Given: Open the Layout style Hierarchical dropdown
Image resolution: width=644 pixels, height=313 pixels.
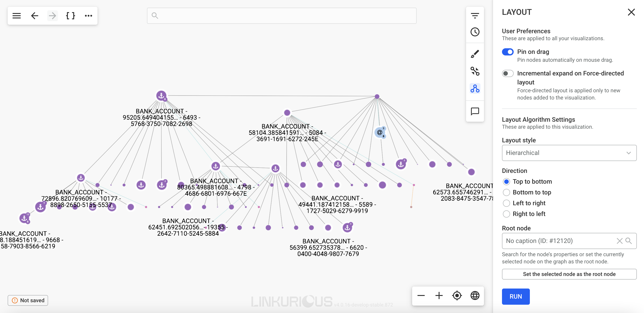Looking at the screenshot, I should [569, 153].
